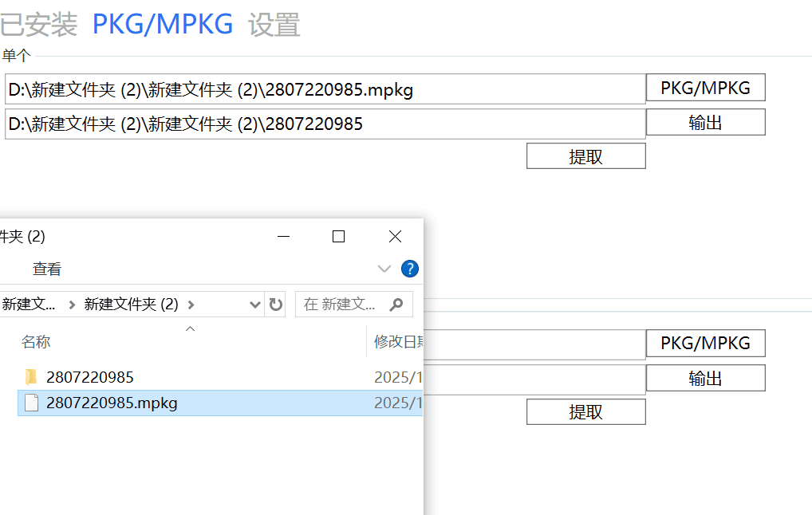Select the 2807220985.mpkg file icon

pos(31,403)
